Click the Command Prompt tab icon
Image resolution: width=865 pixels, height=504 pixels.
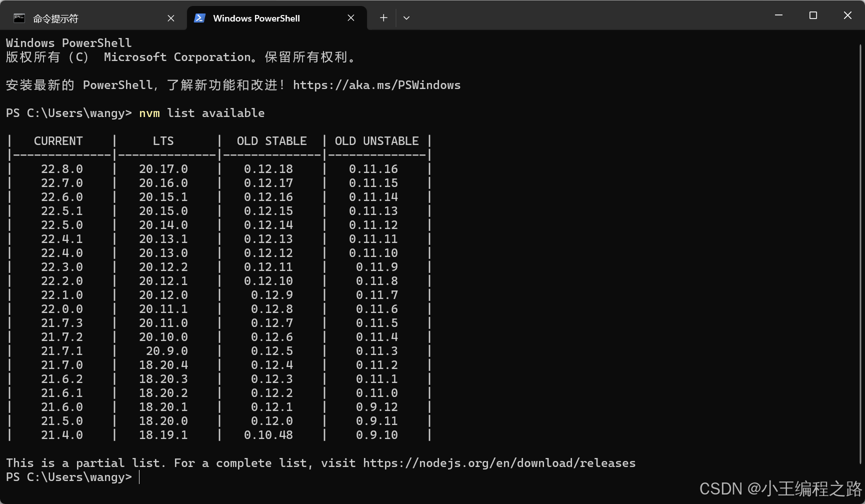click(x=19, y=18)
